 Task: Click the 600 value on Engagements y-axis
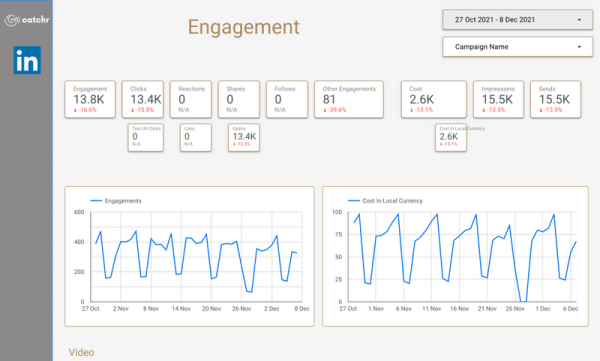79,212
